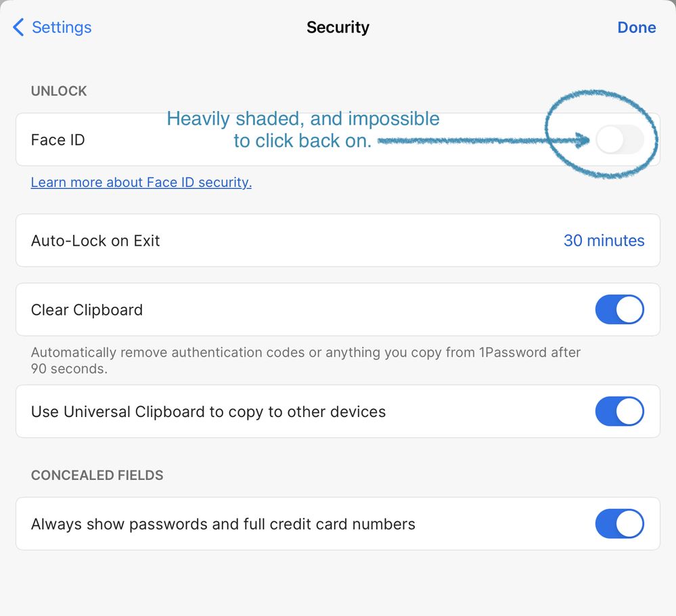
Task: Click the UNLOCK section header
Action: (59, 91)
